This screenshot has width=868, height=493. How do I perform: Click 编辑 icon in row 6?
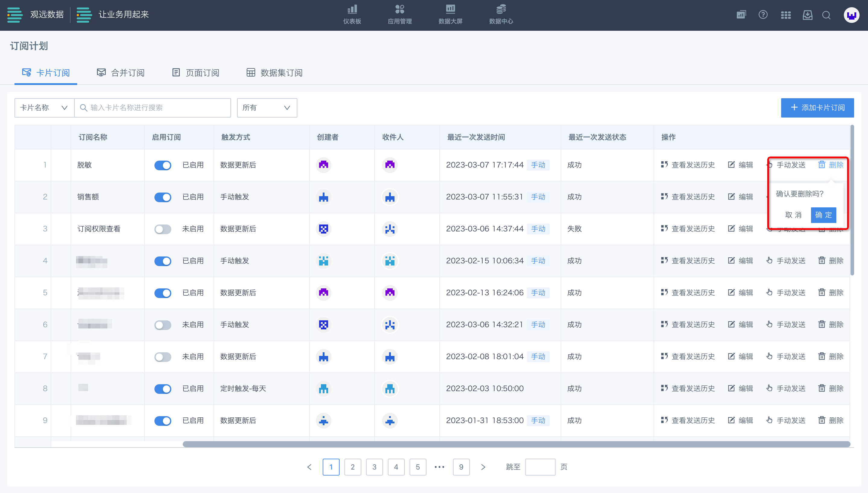pos(731,324)
